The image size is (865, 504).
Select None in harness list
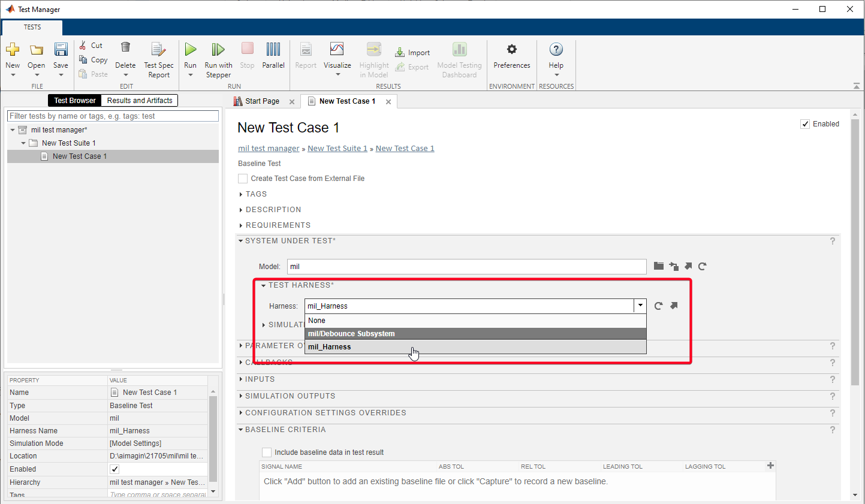pos(475,321)
